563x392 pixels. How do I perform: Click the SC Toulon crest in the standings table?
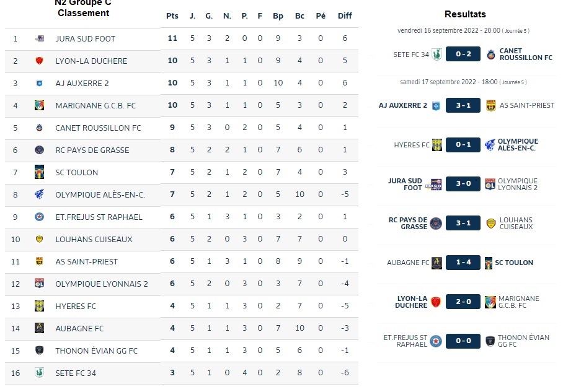tap(40, 172)
